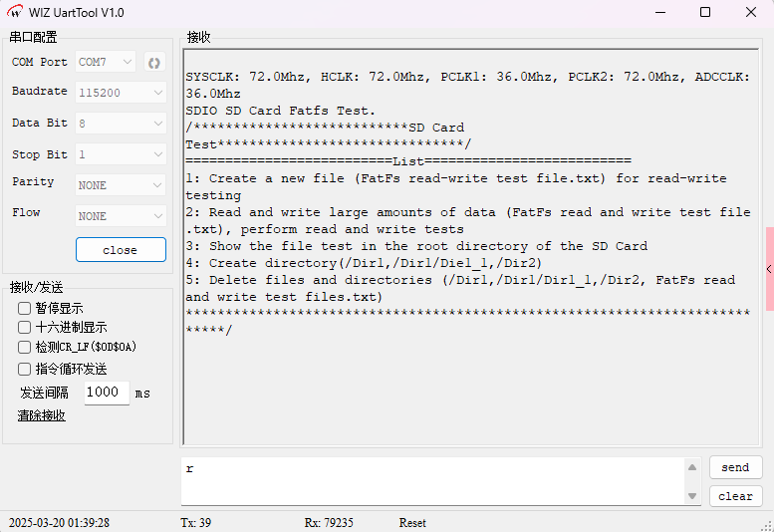Screen dimensions: 774x532
Task: Click the COM port refresh icon
Action: pyautogui.click(x=153, y=63)
